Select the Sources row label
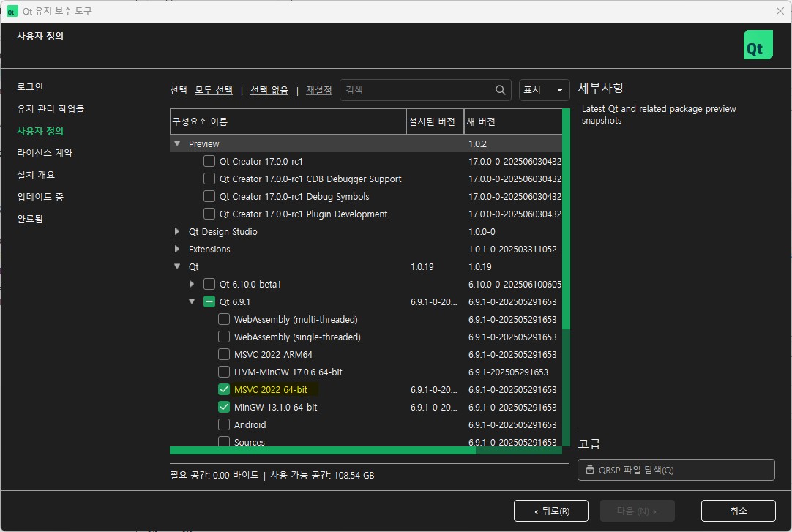Viewport: 792px width, 532px height. point(250,442)
